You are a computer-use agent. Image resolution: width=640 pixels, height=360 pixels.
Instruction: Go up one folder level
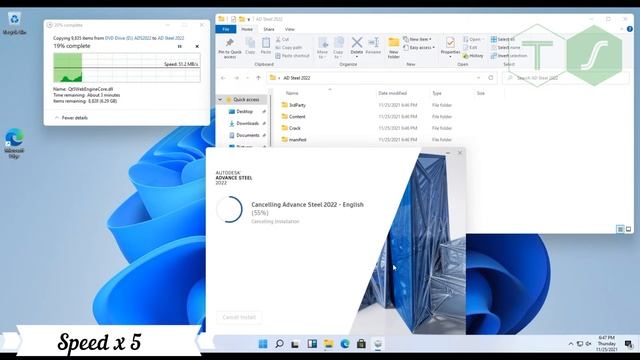tap(258, 78)
